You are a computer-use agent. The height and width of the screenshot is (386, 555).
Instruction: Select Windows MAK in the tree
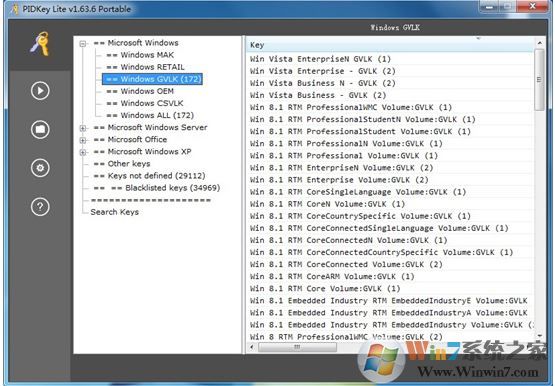[x=140, y=55]
